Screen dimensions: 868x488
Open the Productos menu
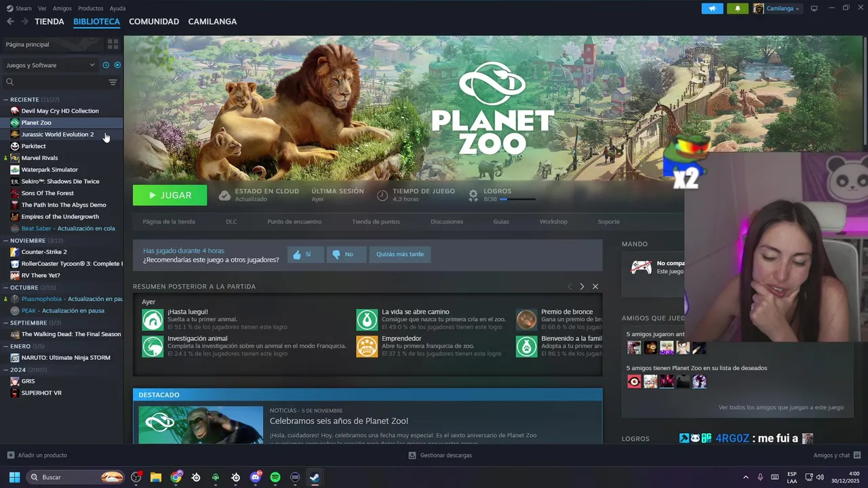click(90, 8)
